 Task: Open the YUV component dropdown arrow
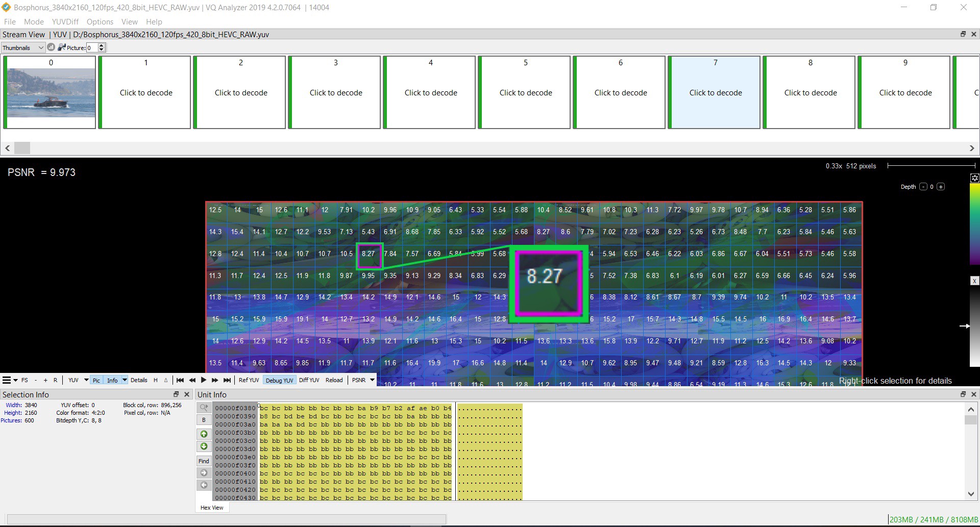point(86,380)
